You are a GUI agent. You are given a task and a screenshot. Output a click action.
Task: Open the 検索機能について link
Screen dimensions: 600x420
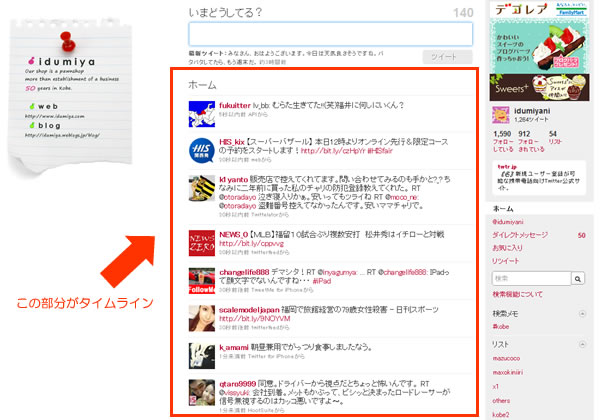pos(517,294)
